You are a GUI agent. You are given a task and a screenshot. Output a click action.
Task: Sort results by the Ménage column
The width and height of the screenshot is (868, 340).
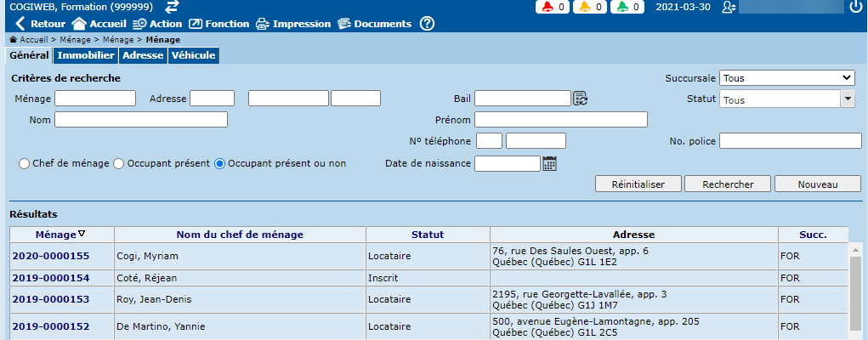[x=61, y=235]
